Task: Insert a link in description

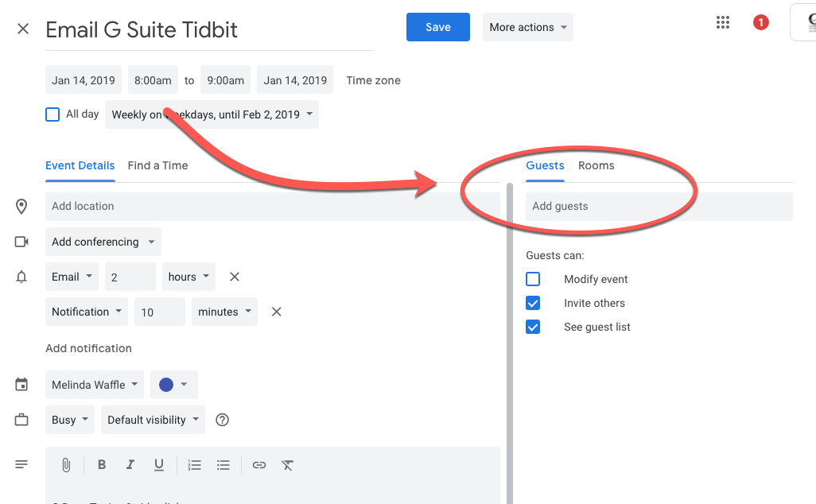Action: click(259, 465)
